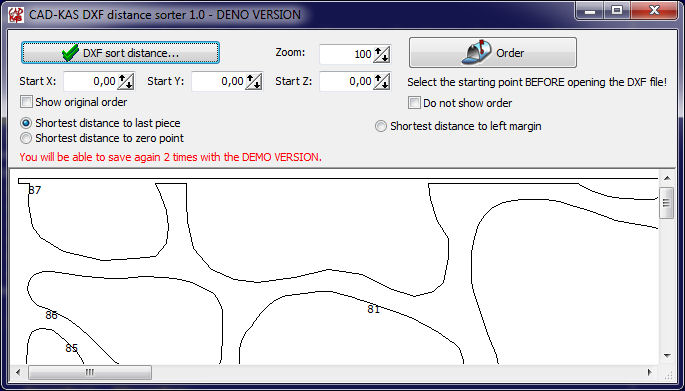Select Shortest distance to last piece

click(26, 123)
